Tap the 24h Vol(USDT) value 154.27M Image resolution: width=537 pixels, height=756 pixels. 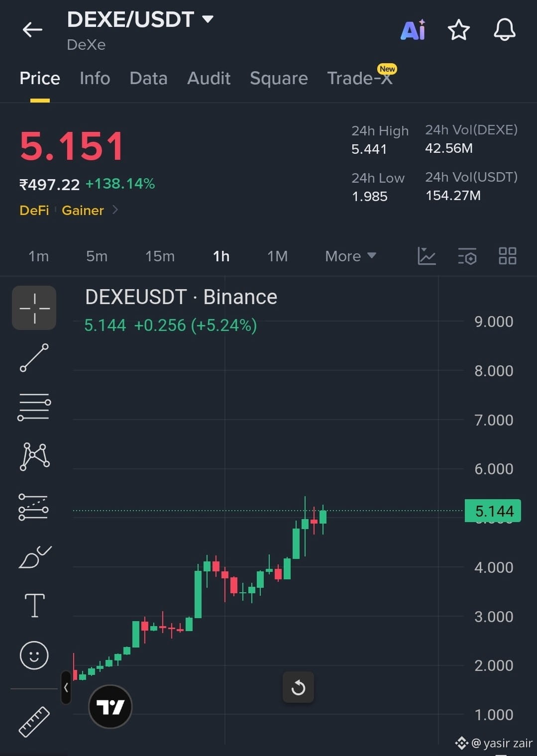click(x=453, y=196)
